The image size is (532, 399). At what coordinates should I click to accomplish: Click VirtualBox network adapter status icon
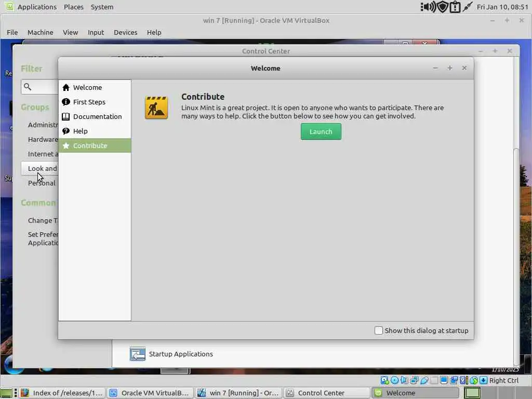[x=414, y=380]
